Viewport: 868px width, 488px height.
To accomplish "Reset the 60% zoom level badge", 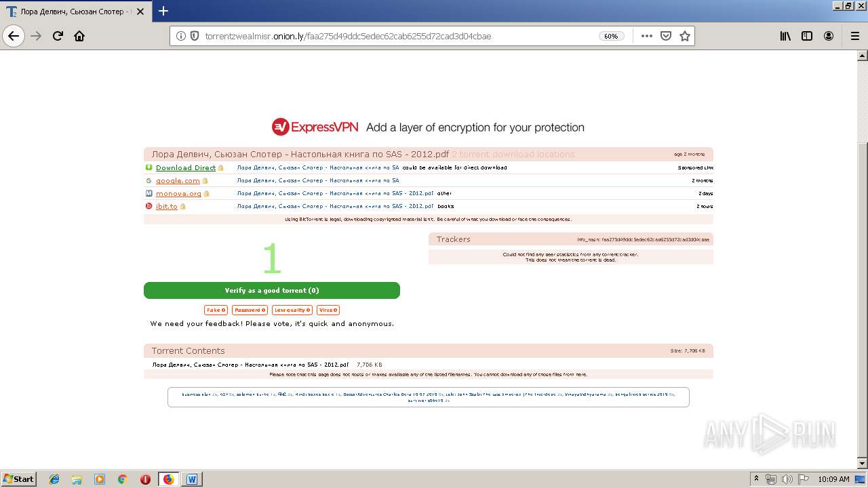I will point(611,36).
